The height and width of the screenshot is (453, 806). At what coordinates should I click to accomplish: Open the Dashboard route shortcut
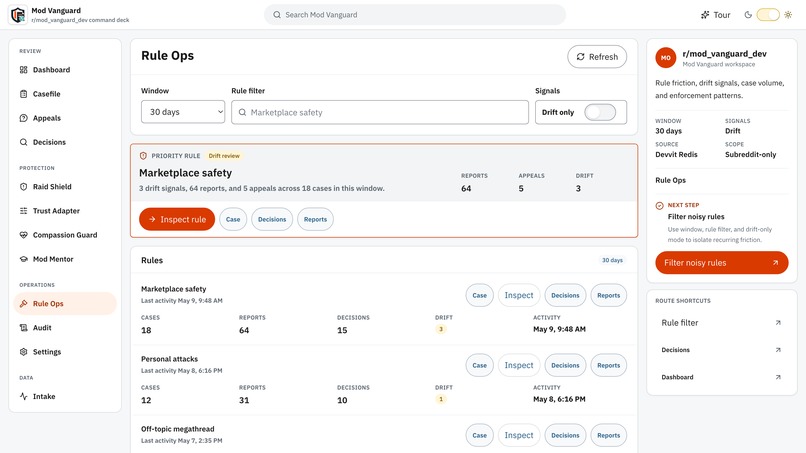[x=722, y=377]
